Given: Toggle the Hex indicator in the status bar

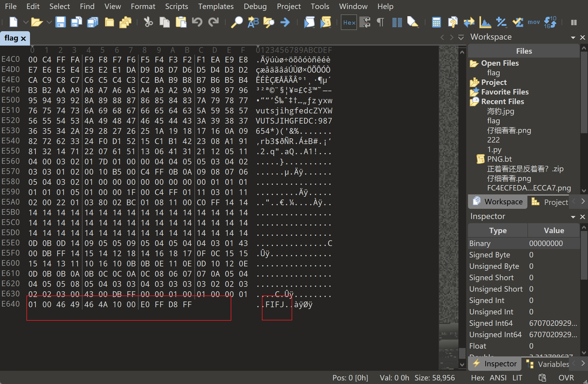Looking at the screenshot, I should 478,378.
